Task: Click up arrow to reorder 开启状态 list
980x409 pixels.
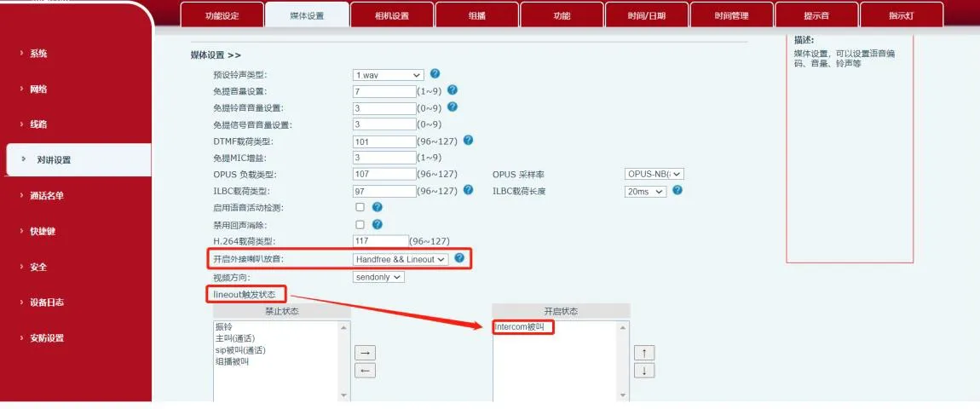Action: click(x=644, y=353)
